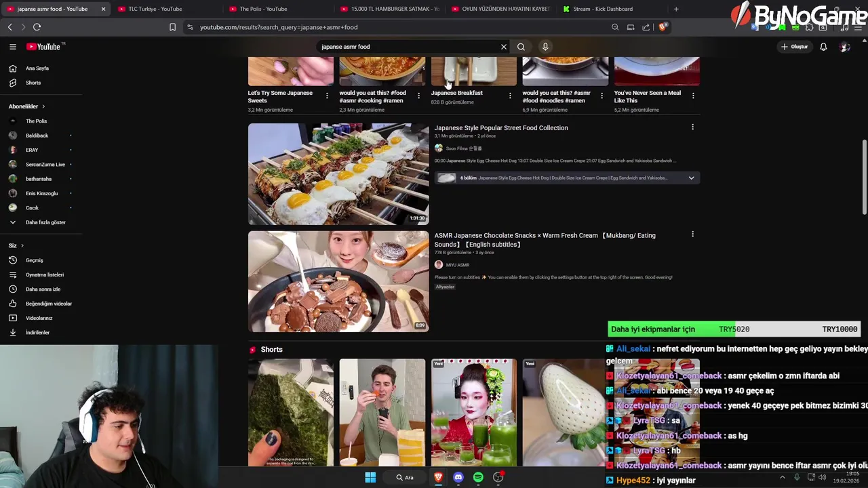Open Discord from the taskbar

pyautogui.click(x=458, y=477)
